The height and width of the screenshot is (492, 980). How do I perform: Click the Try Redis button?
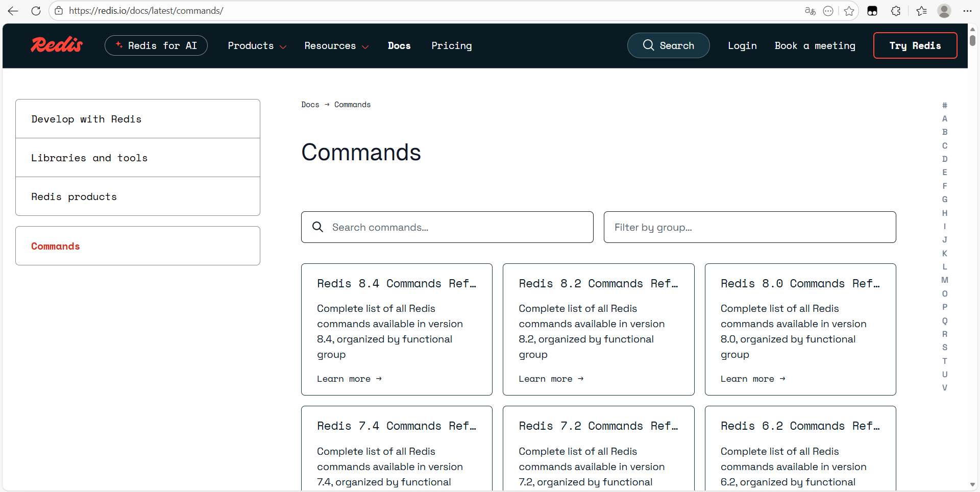coord(915,45)
